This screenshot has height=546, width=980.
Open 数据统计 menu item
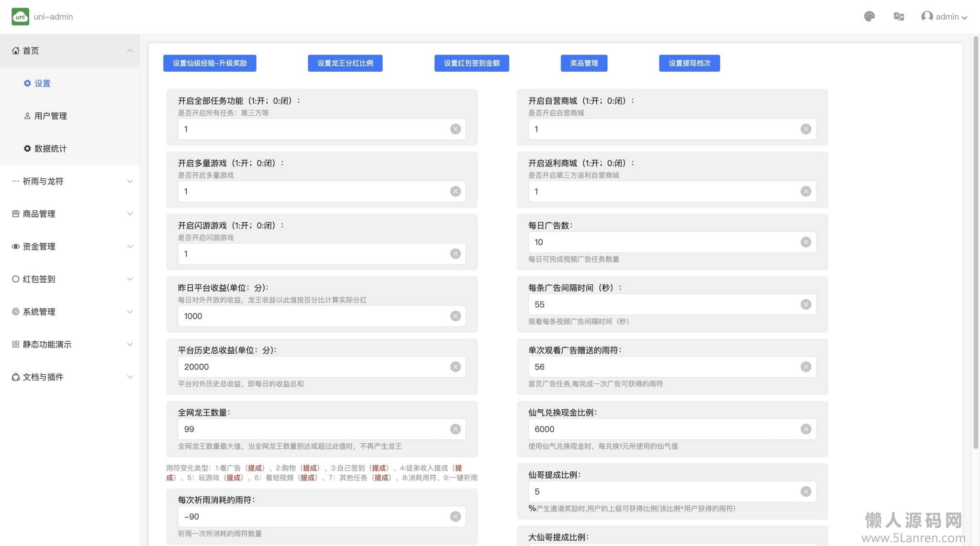50,149
